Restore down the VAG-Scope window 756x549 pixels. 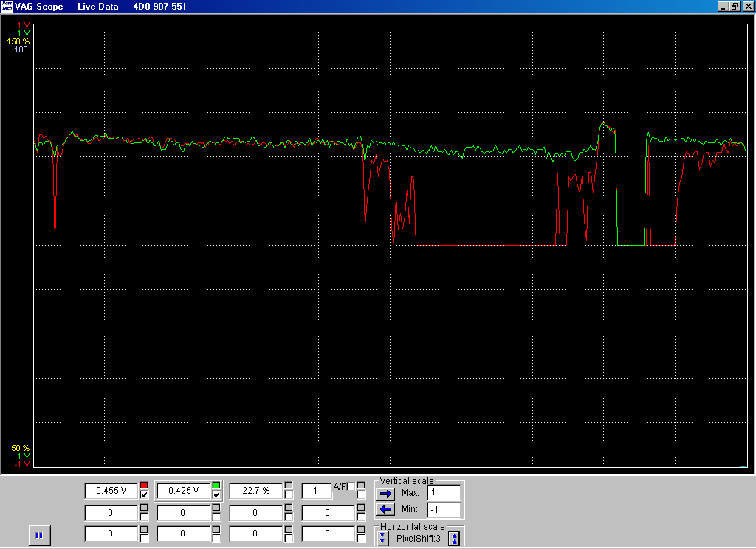pyautogui.click(x=735, y=6)
